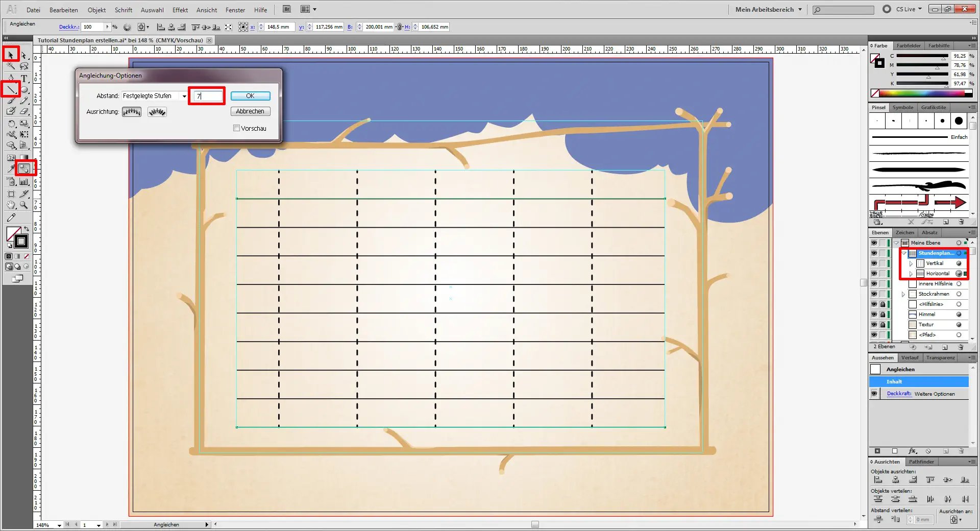This screenshot has height=531, width=980.
Task: Switch to the Pathfinder tab
Action: 921,462
